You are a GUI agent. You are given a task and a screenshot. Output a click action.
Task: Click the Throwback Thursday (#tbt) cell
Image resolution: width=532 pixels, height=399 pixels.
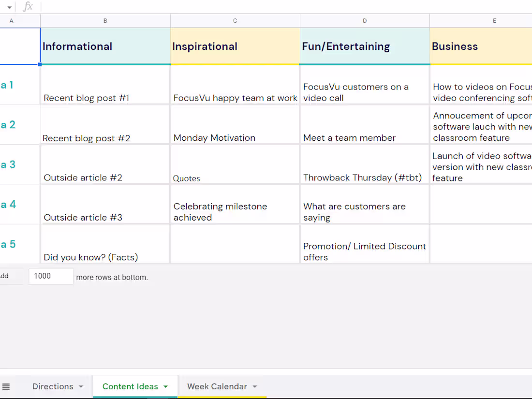(365, 164)
